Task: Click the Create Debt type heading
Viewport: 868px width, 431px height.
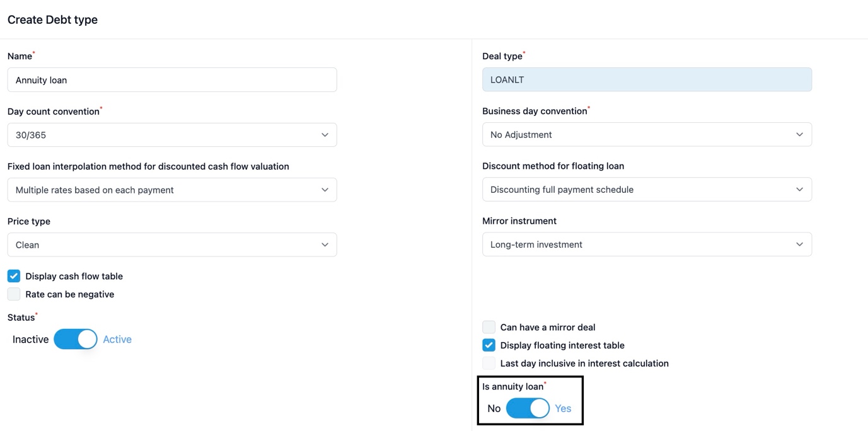Action: point(52,20)
